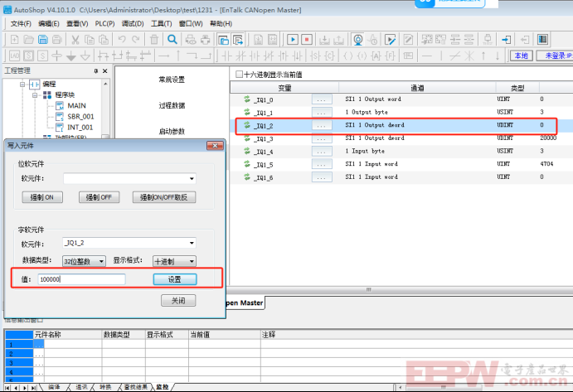573x392 pixels.
Task: Switch to the 监控 bottom tab
Action: point(163,387)
